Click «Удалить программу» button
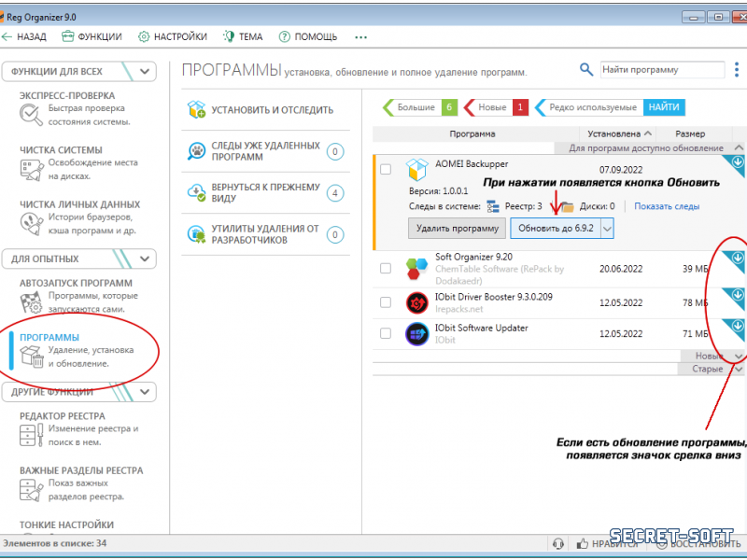Image resolution: width=747 pixels, height=560 pixels. (457, 228)
